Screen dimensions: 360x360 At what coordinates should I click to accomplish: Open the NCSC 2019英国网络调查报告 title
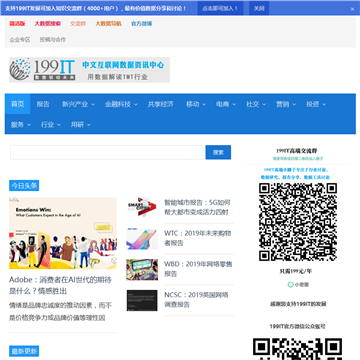[x=196, y=299]
